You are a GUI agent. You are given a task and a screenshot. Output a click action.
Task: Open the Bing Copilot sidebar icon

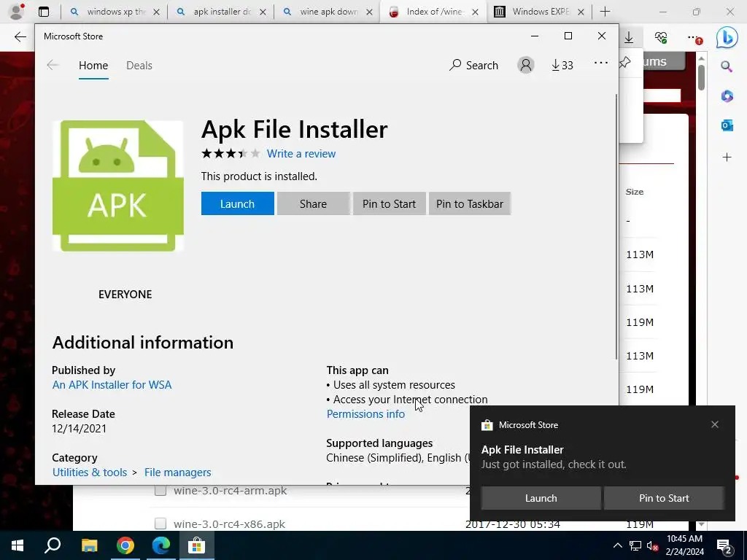pos(727,38)
